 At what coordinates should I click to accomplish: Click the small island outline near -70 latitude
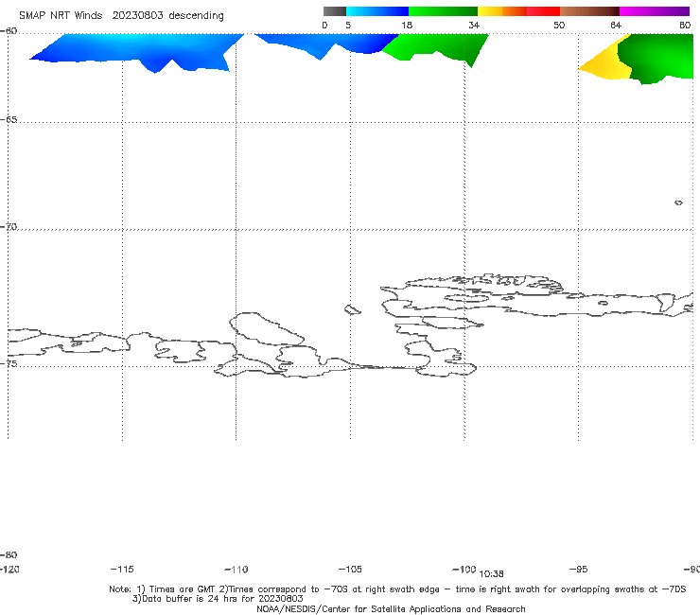point(678,202)
